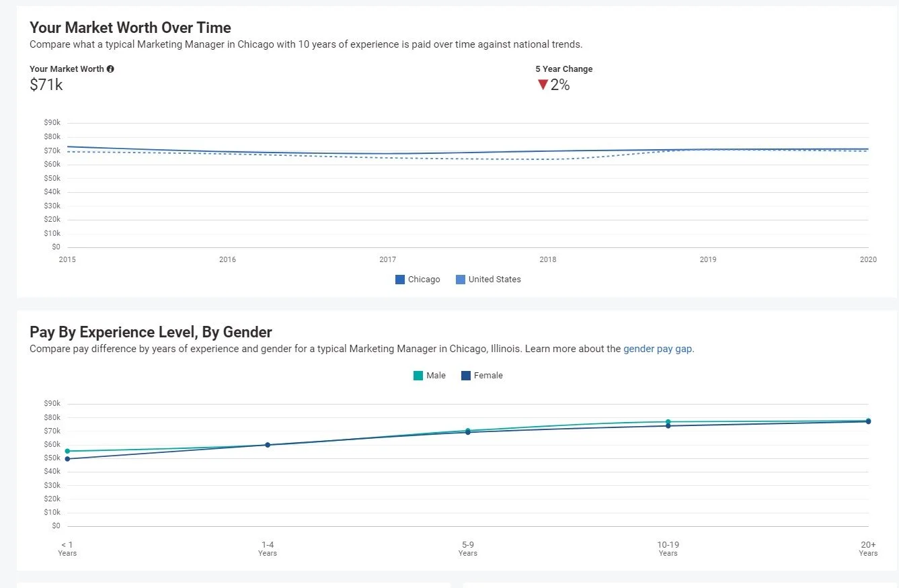Toggle the Male legend swatch
This screenshot has height=588, width=899.
(418, 376)
